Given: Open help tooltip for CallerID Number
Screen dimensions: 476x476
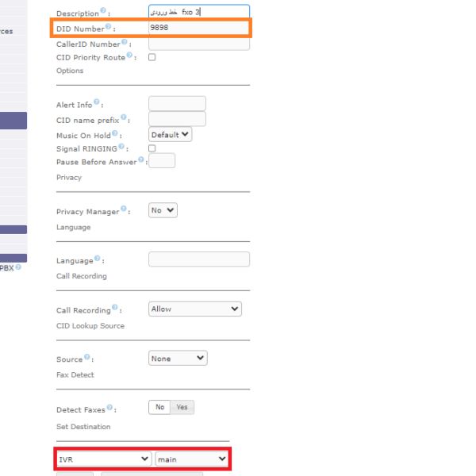Looking at the screenshot, I should click(125, 43).
